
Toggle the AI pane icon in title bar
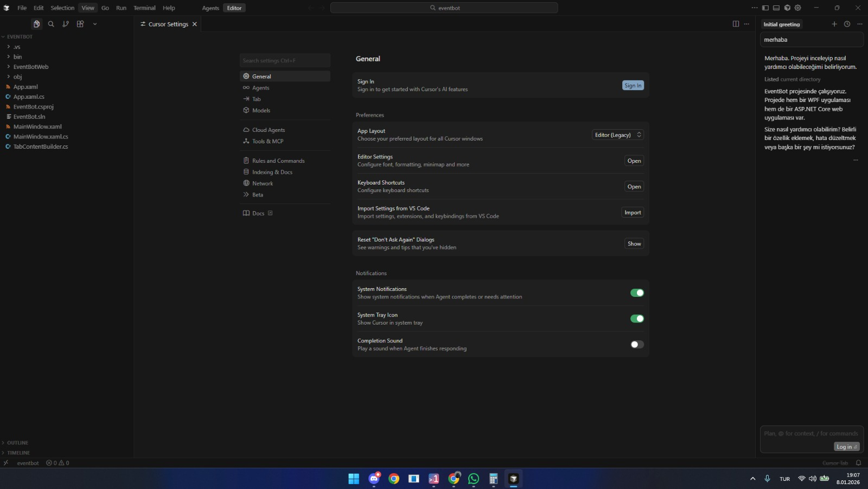pos(787,8)
